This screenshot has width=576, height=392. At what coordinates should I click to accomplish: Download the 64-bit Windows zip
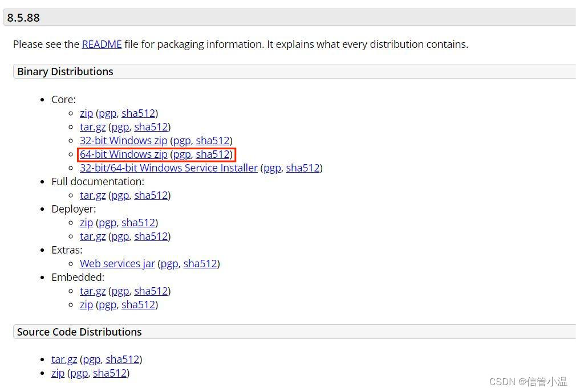click(x=123, y=154)
